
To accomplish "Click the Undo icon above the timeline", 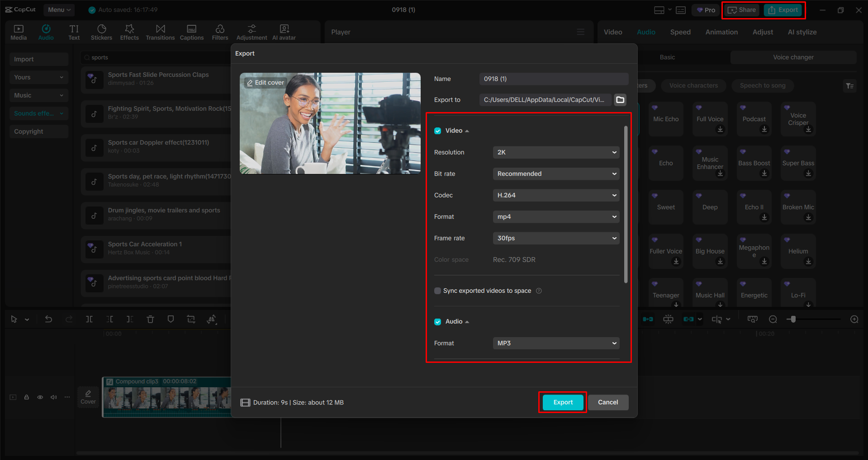I will (x=48, y=319).
